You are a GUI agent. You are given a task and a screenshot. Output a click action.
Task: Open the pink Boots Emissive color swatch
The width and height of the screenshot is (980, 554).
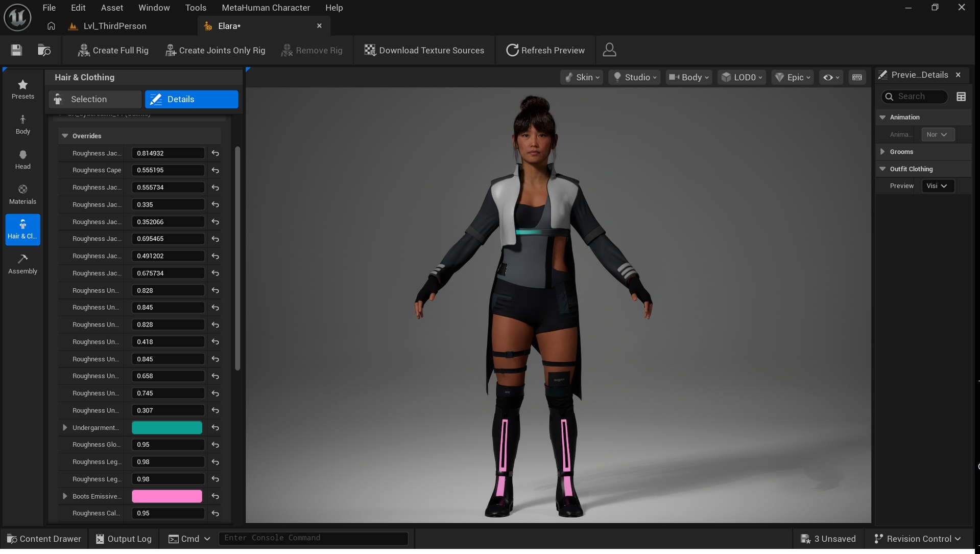(x=167, y=496)
